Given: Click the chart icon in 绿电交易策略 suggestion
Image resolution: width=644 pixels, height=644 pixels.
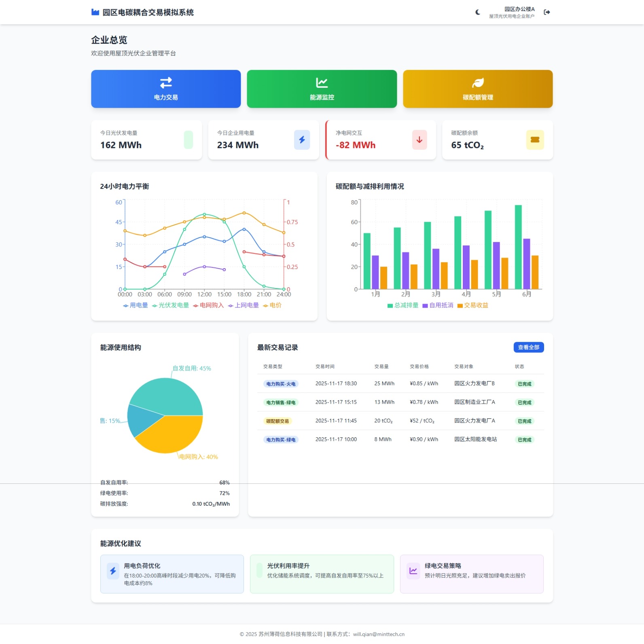Looking at the screenshot, I should 413,571.
